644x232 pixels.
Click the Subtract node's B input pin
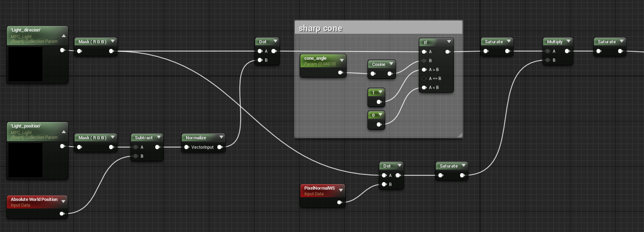click(x=136, y=156)
